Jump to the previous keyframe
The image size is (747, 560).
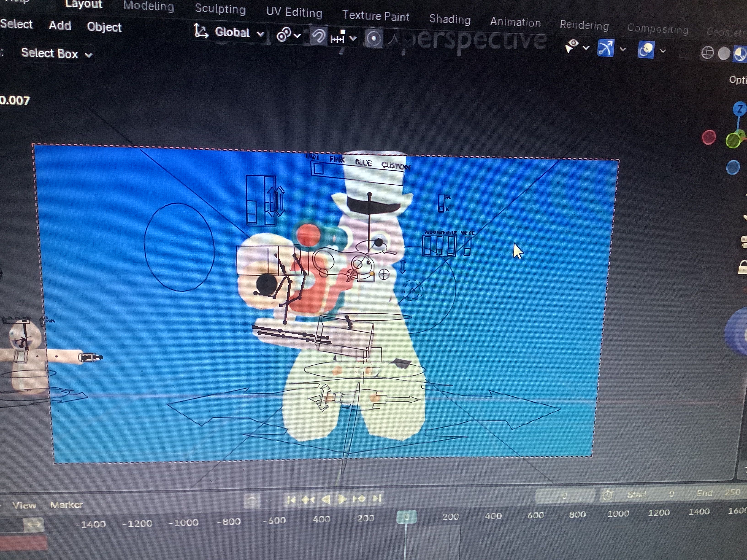pos(308,500)
